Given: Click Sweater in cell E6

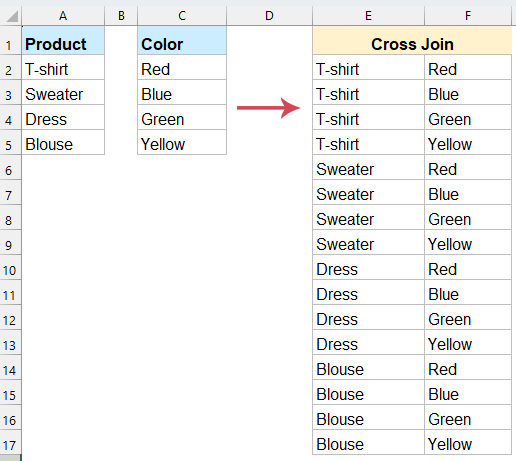Looking at the screenshot, I should click(x=368, y=167).
